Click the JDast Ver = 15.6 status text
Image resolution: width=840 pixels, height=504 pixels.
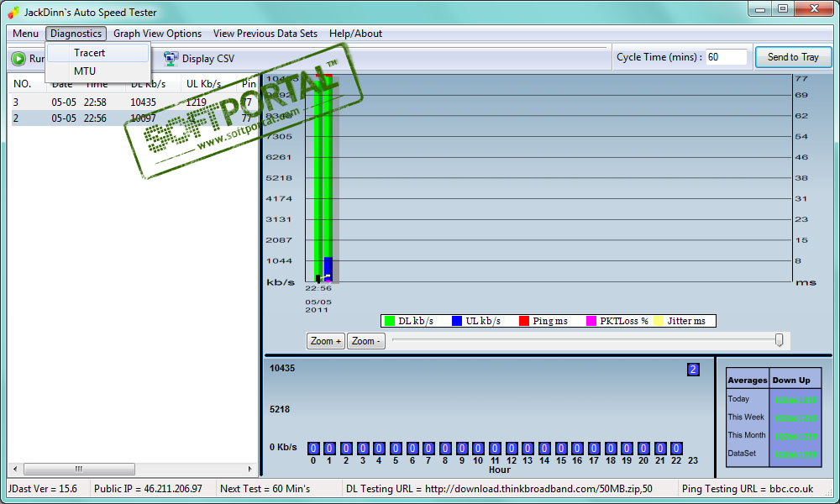click(x=42, y=489)
